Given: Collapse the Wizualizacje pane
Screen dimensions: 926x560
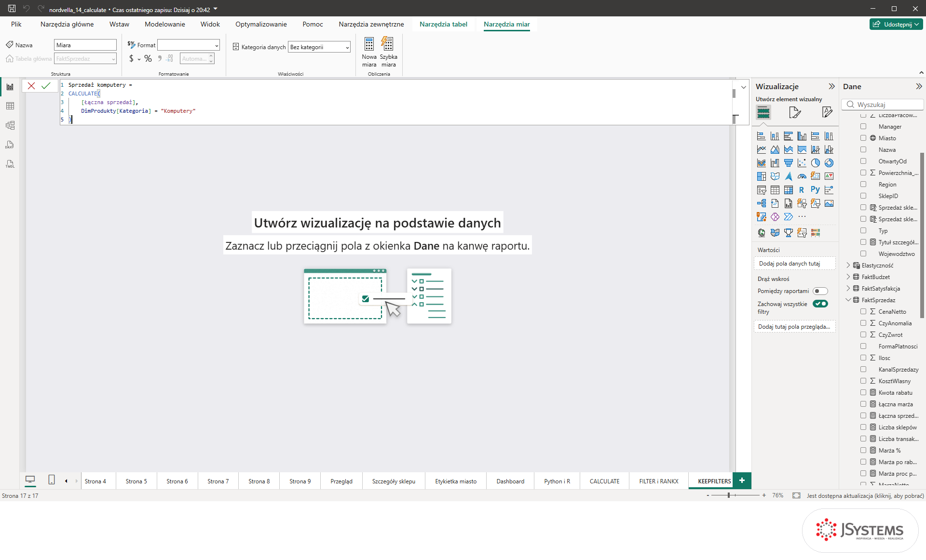Looking at the screenshot, I should coord(831,87).
